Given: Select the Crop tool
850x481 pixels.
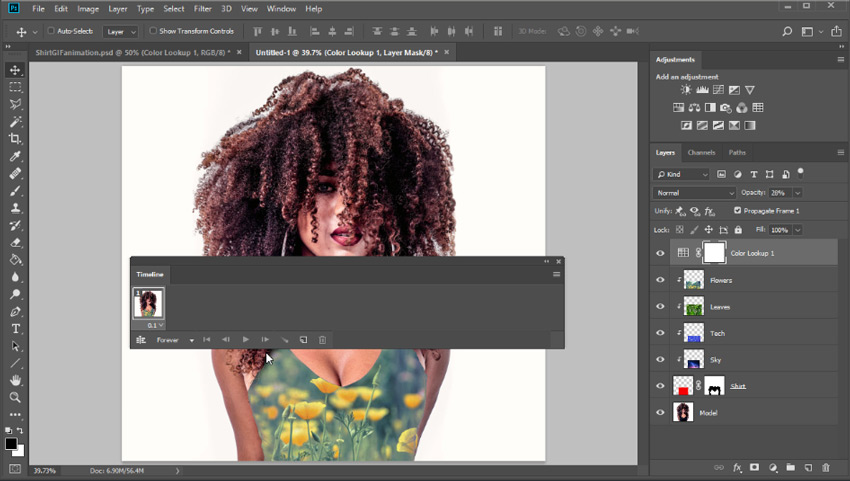Looking at the screenshot, I should point(15,139).
